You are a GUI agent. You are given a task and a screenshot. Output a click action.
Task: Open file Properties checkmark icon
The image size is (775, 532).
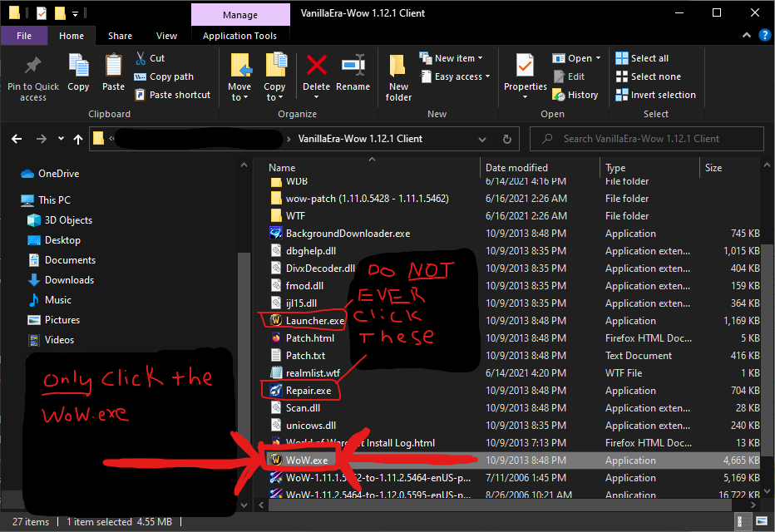click(525, 66)
